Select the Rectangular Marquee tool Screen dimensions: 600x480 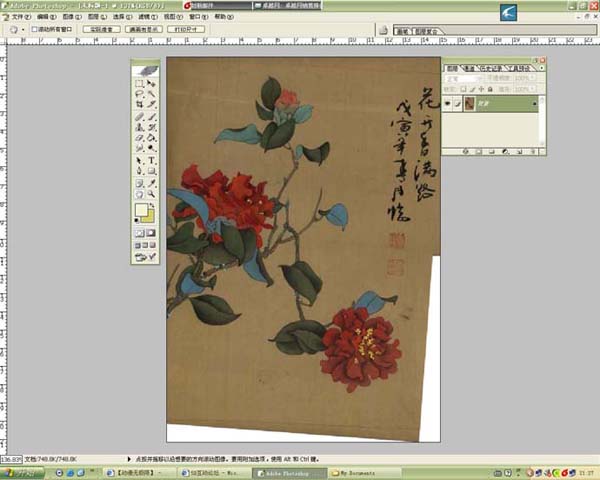tap(139, 83)
